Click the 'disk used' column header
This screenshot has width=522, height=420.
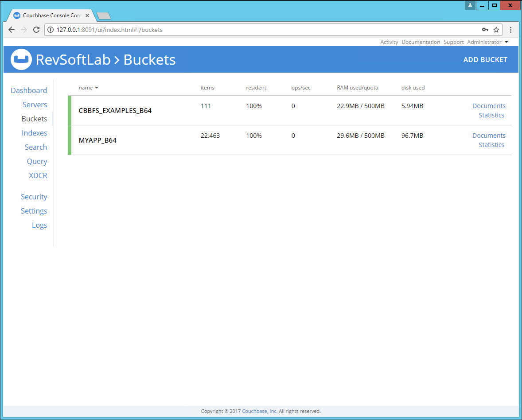point(413,88)
